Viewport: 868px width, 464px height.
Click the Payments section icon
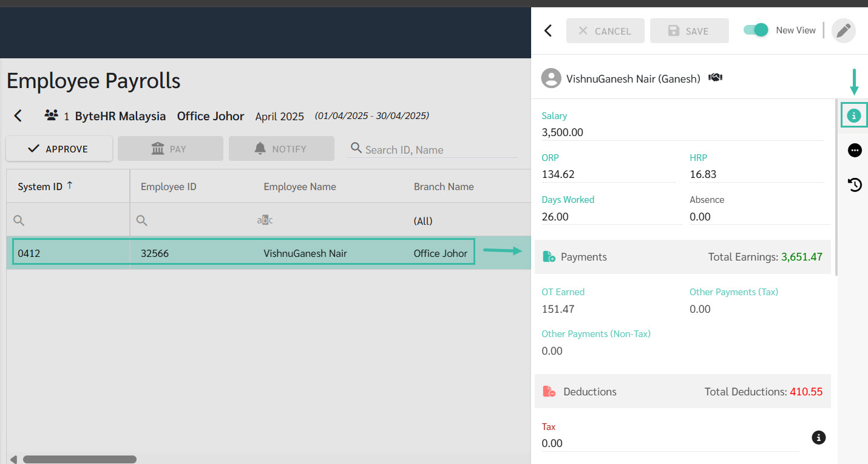point(549,257)
